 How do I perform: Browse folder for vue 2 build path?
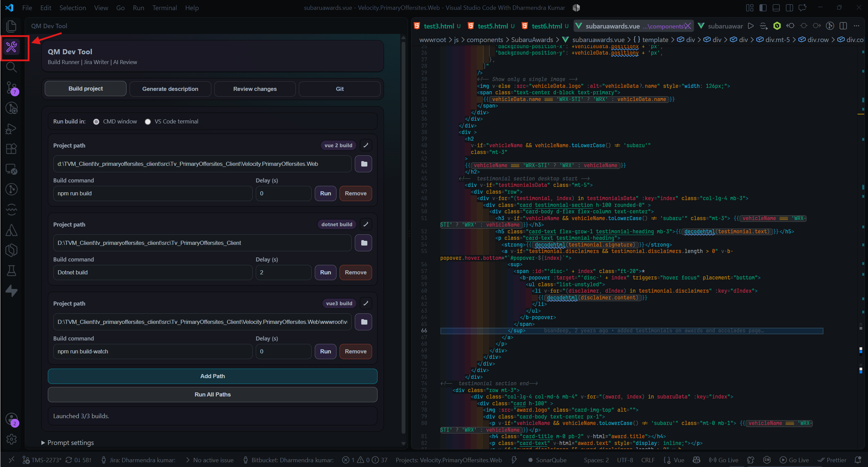[x=364, y=164]
